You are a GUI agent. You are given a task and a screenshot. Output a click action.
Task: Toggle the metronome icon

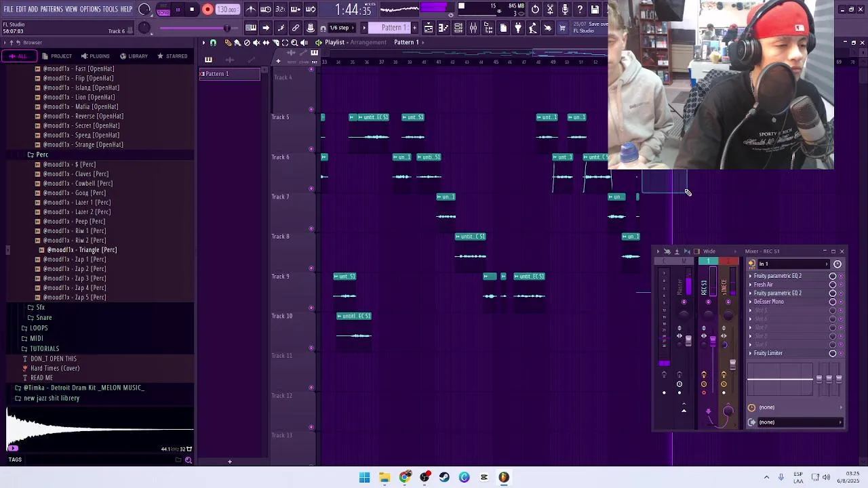click(251, 9)
